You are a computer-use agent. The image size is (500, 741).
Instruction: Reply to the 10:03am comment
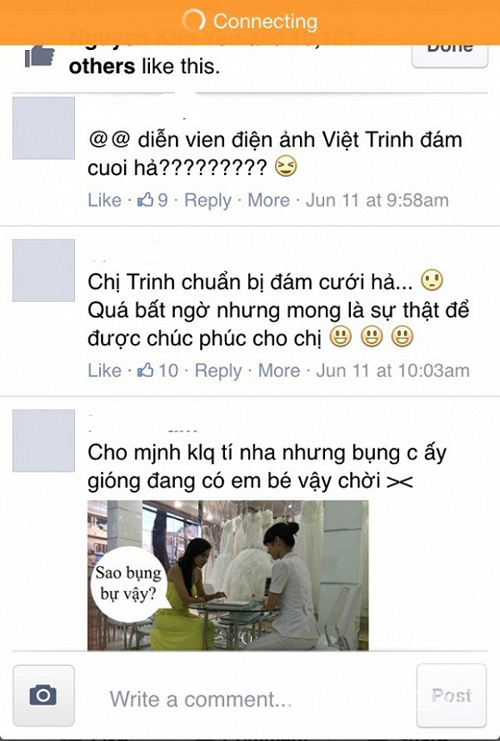pyautogui.click(x=218, y=371)
